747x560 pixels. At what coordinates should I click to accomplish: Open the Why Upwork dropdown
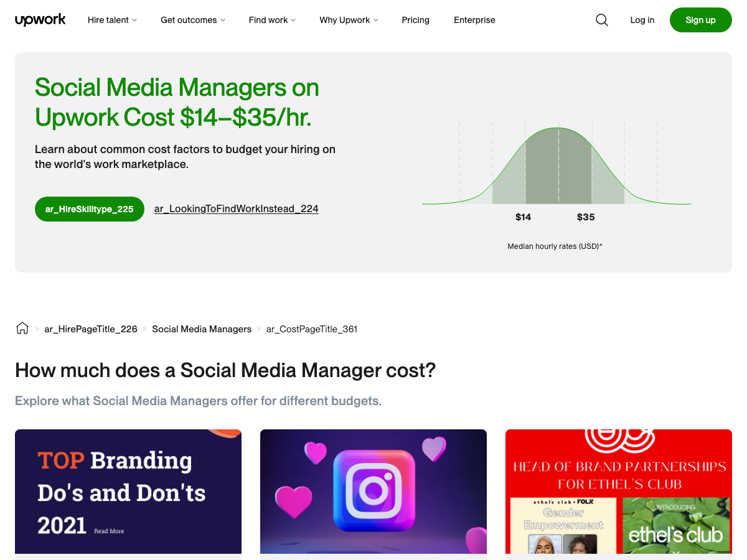(x=349, y=20)
